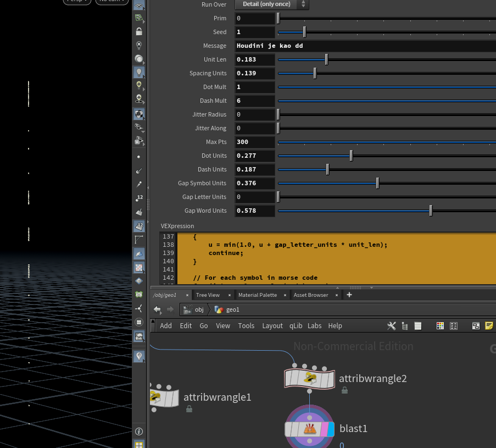Open the viewport info icon
The width and height of the screenshot is (496, 448).
pyautogui.click(x=139, y=432)
